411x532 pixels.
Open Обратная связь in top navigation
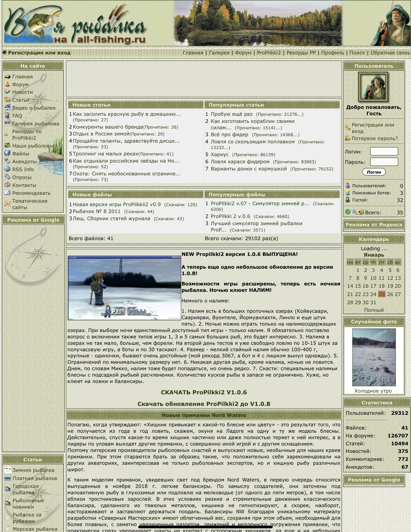[390, 53]
